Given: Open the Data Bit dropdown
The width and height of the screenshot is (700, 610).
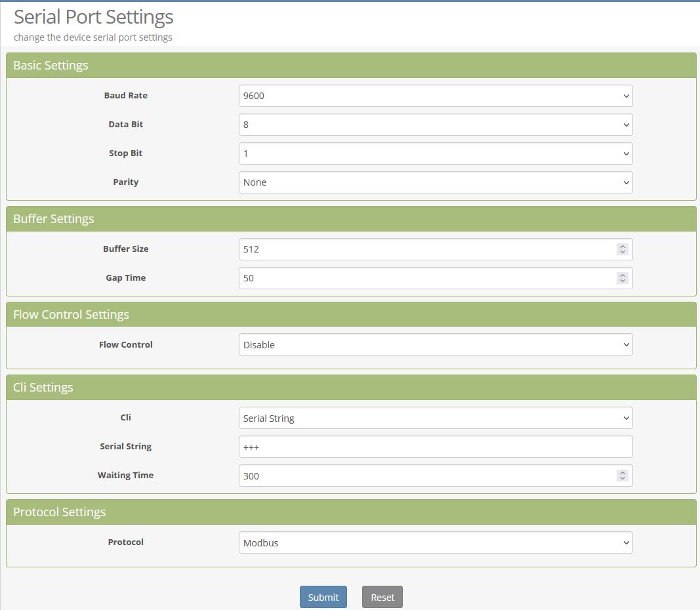Looking at the screenshot, I should [x=435, y=124].
